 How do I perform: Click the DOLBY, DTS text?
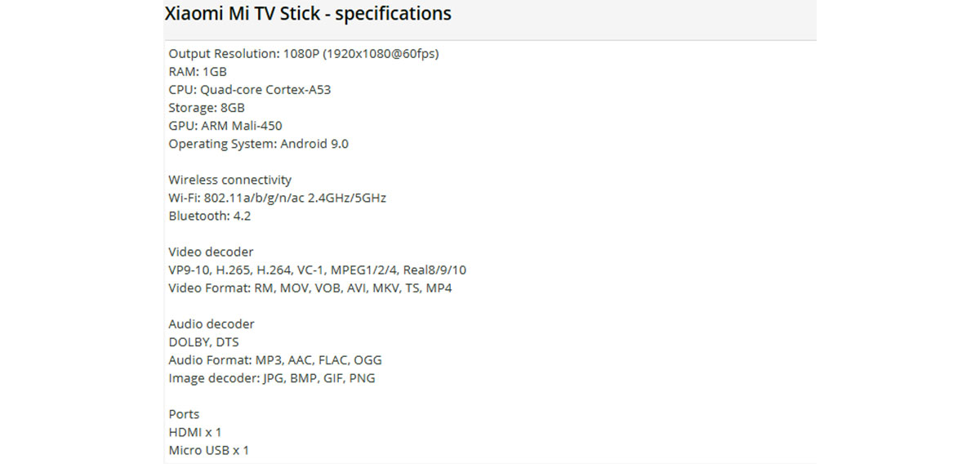pos(203,341)
